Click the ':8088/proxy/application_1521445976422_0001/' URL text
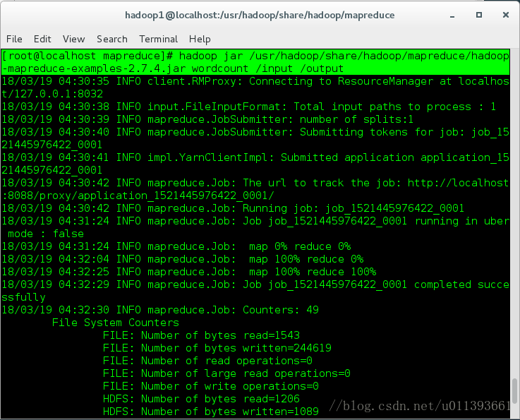 138,196
